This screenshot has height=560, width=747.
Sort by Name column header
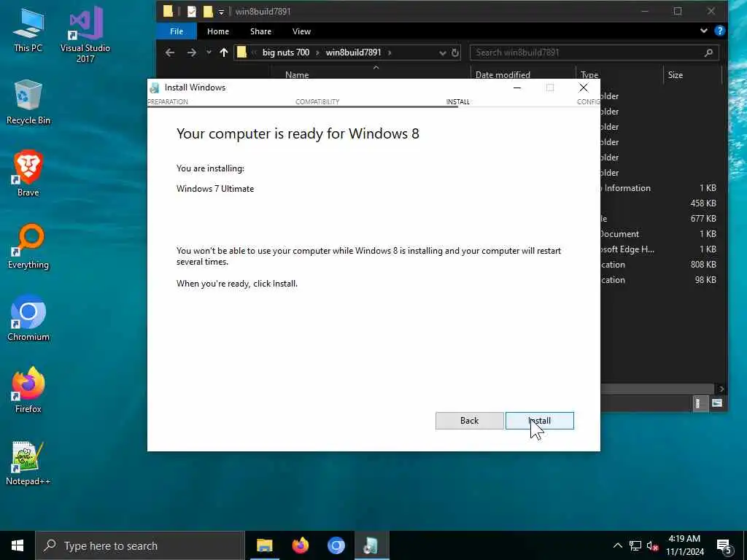click(297, 75)
